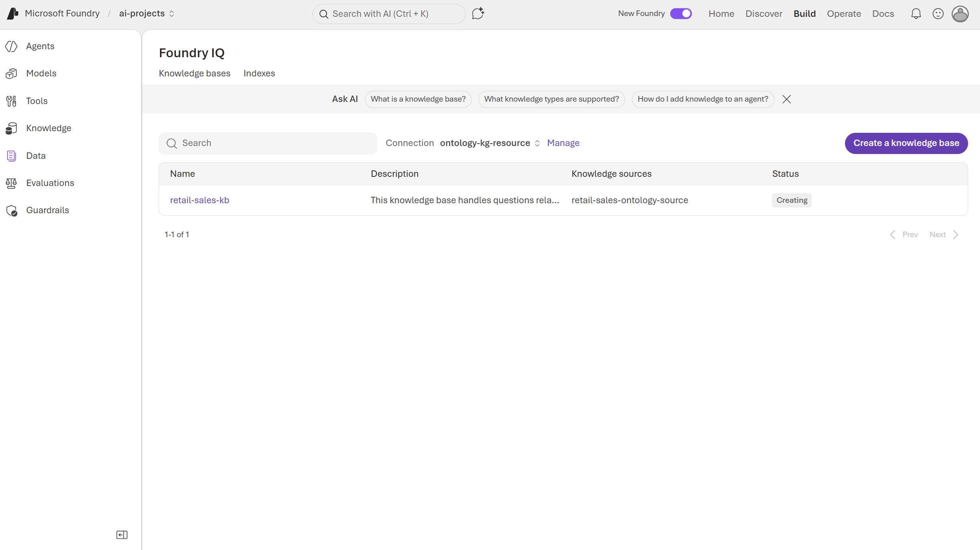Switch to the Knowledge bases tab
980x550 pixels.
pyautogui.click(x=195, y=74)
